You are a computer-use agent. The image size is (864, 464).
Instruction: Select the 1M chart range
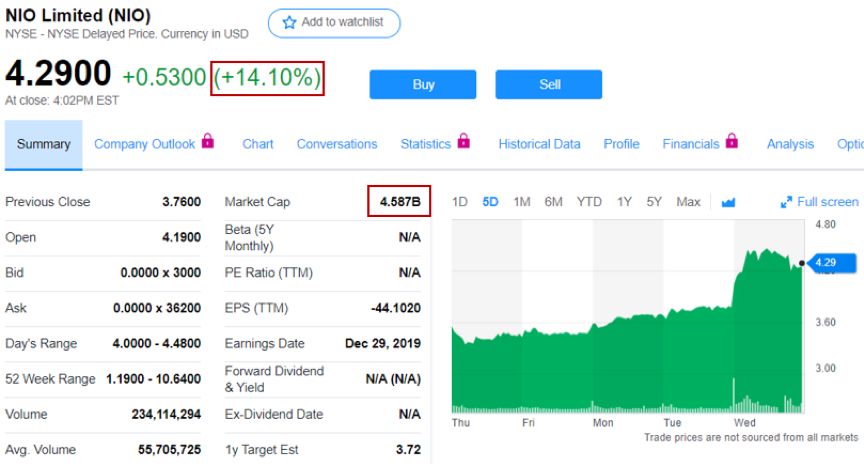tap(521, 202)
